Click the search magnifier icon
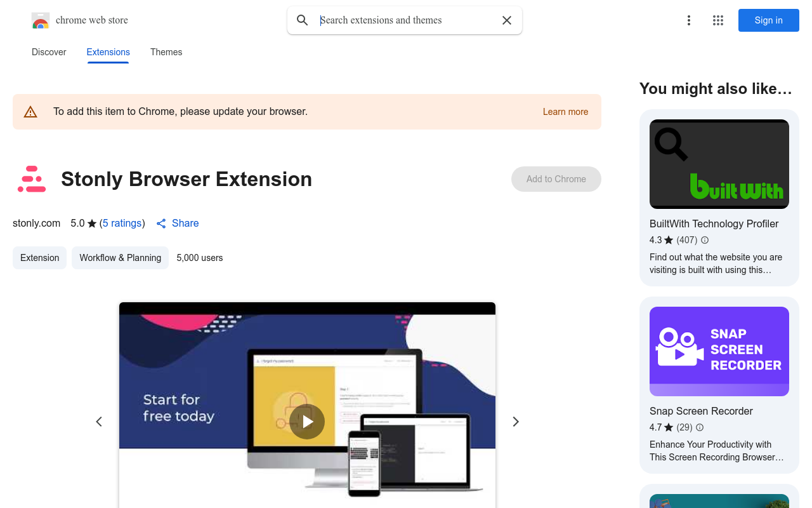The height and width of the screenshot is (508, 812). [303, 20]
